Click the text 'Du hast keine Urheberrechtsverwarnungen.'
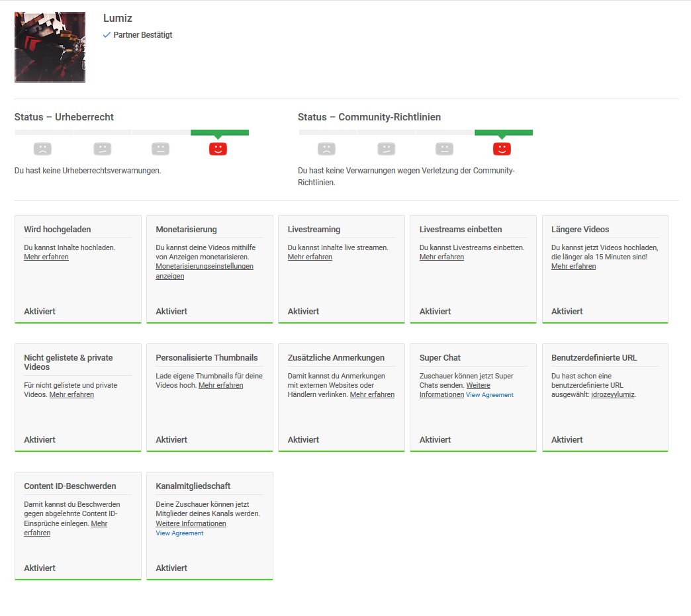 pyautogui.click(x=87, y=171)
